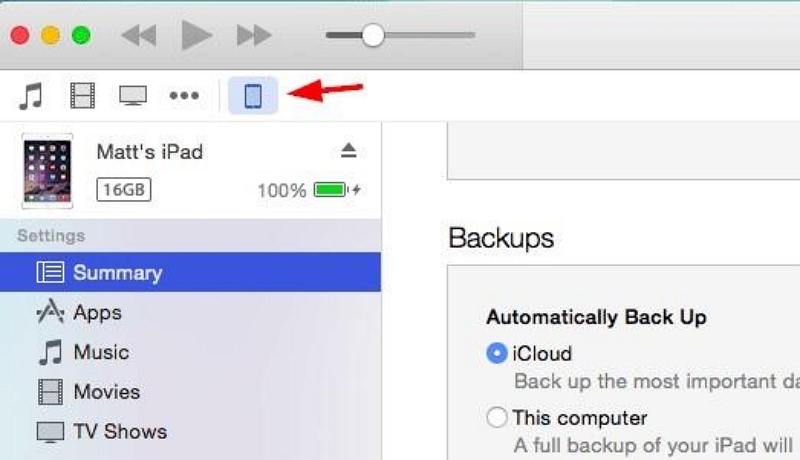Select the iPad device button
Screen dimensions: 800x460
coord(253,96)
